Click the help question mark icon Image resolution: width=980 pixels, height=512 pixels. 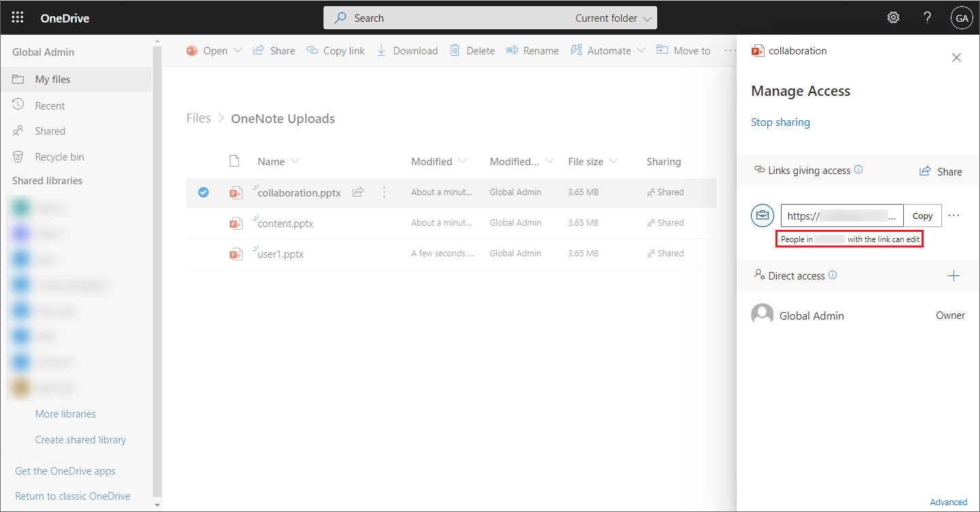927,18
